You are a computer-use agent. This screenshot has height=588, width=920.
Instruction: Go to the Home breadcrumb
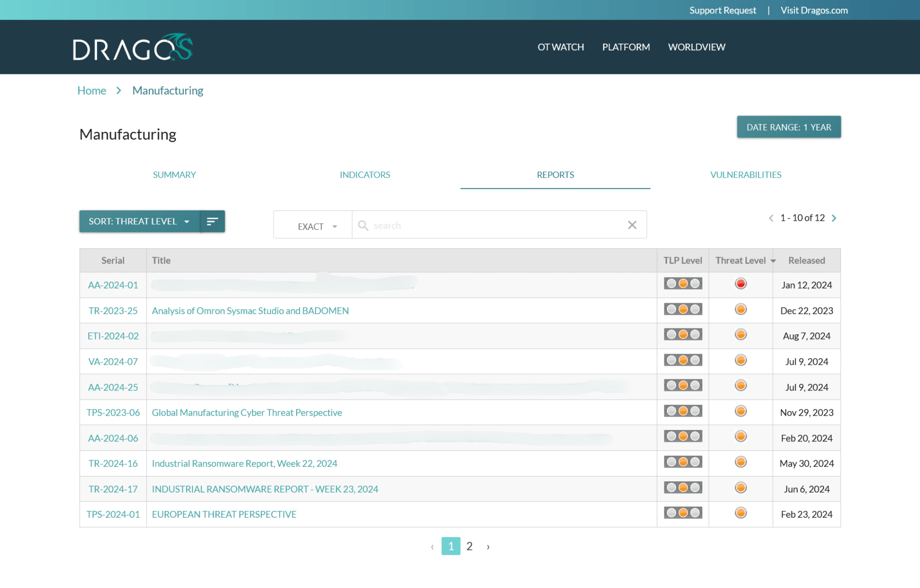[x=91, y=90]
